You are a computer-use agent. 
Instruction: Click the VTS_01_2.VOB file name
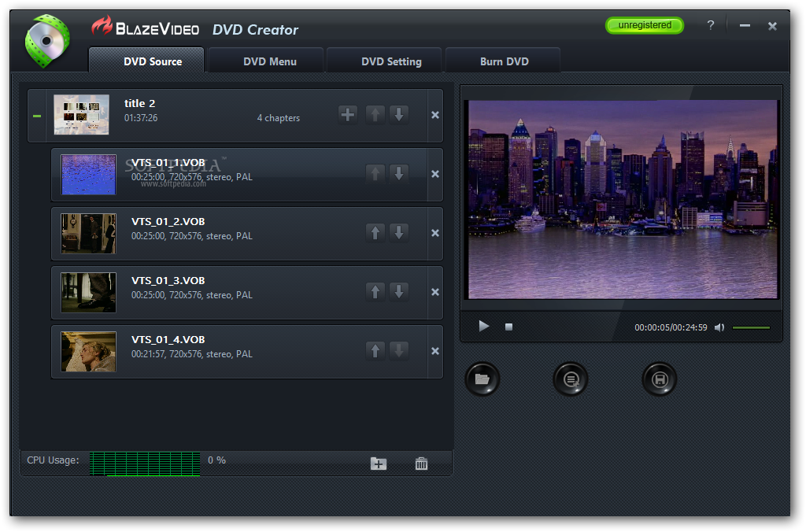pyautogui.click(x=168, y=222)
